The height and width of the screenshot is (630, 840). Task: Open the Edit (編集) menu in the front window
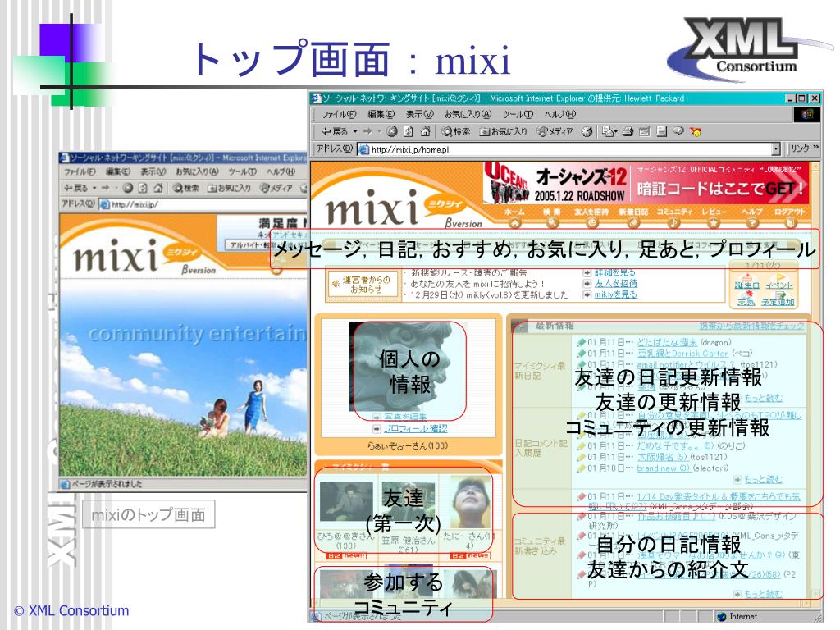(x=381, y=114)
